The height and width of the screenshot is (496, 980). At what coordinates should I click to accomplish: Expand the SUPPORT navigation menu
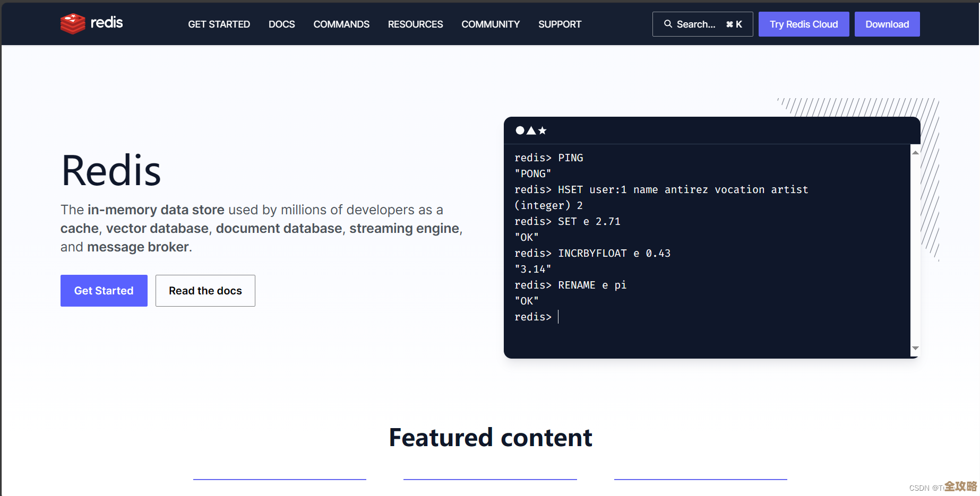[560, 24]
